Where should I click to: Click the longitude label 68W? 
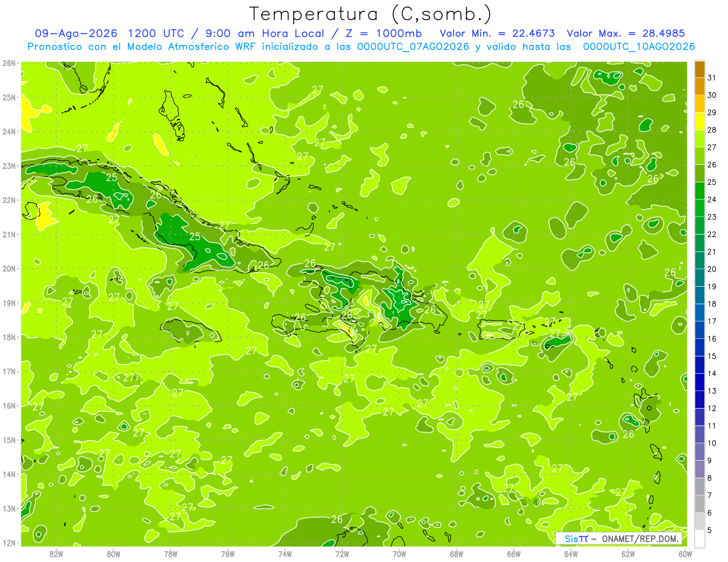[x=457, y=554]
